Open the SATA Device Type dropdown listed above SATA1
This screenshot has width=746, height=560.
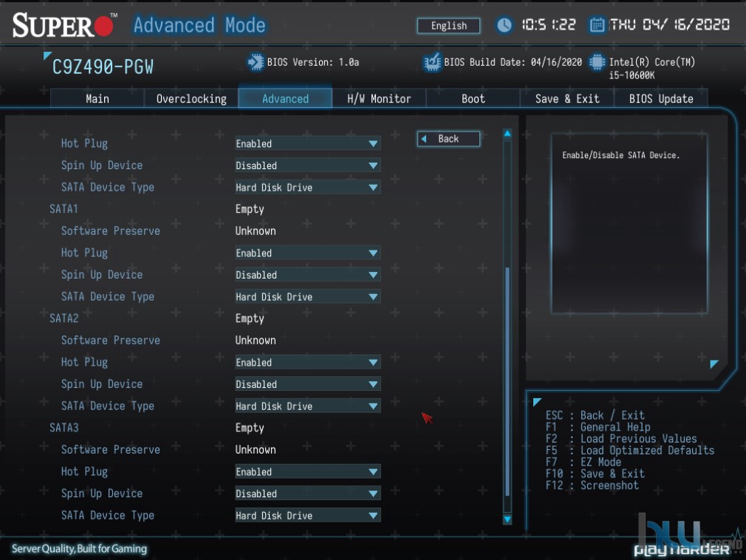(308, 188)
